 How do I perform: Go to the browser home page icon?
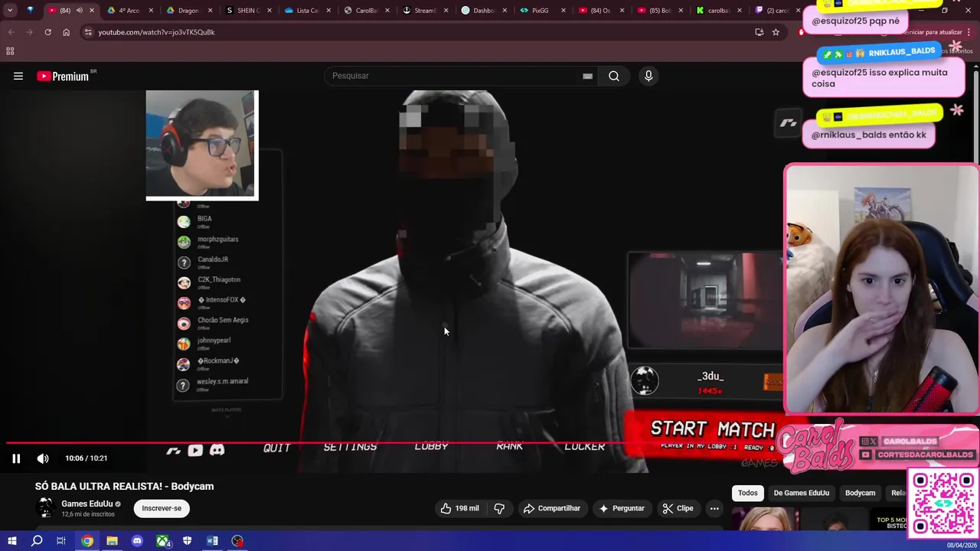pos(66,32)
